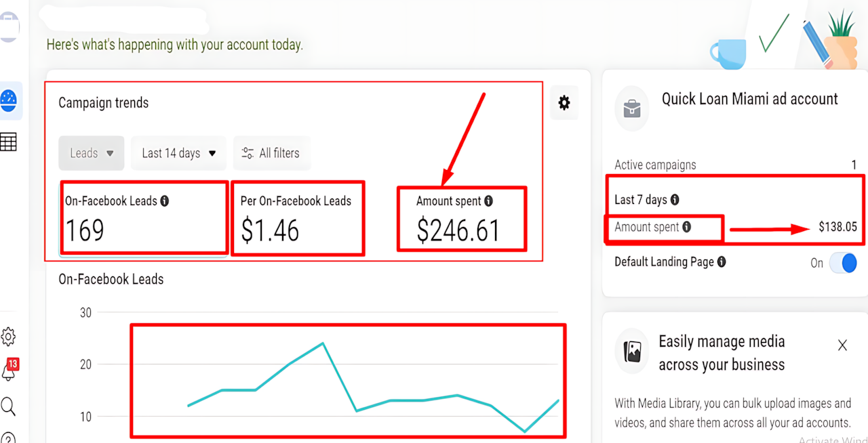Click the peak point on the leads chart line

tap(323, 343)
